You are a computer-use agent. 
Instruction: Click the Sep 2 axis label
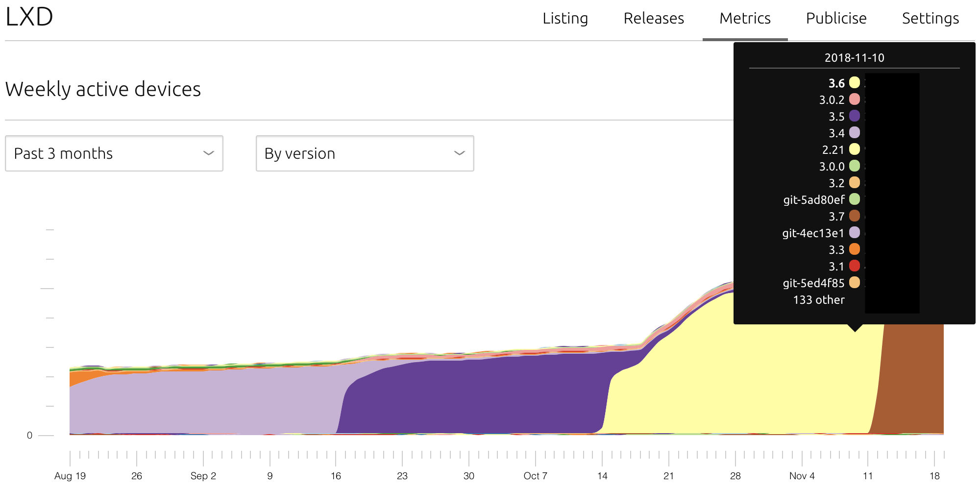click(203, 476)
